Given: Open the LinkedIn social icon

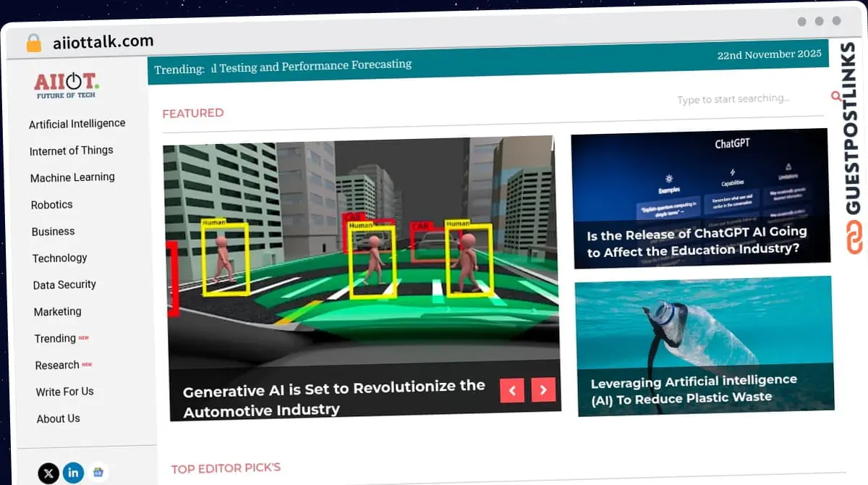Looking at the screenshot, I should tap(73, 473).
